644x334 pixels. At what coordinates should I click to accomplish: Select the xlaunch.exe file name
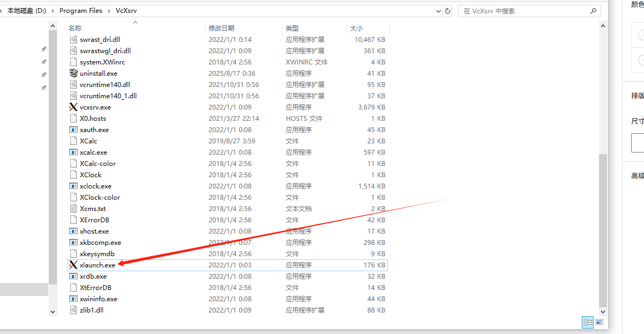[98, 265]
